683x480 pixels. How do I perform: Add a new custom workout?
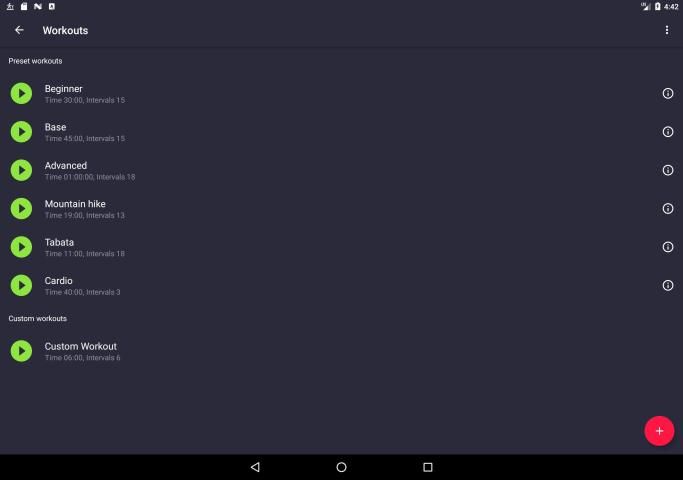(x=659, y=430)
